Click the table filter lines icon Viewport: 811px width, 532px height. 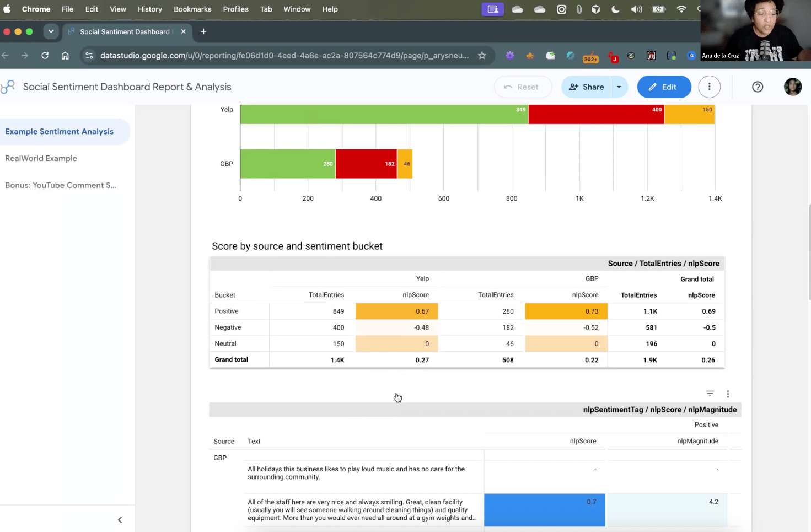710,394
